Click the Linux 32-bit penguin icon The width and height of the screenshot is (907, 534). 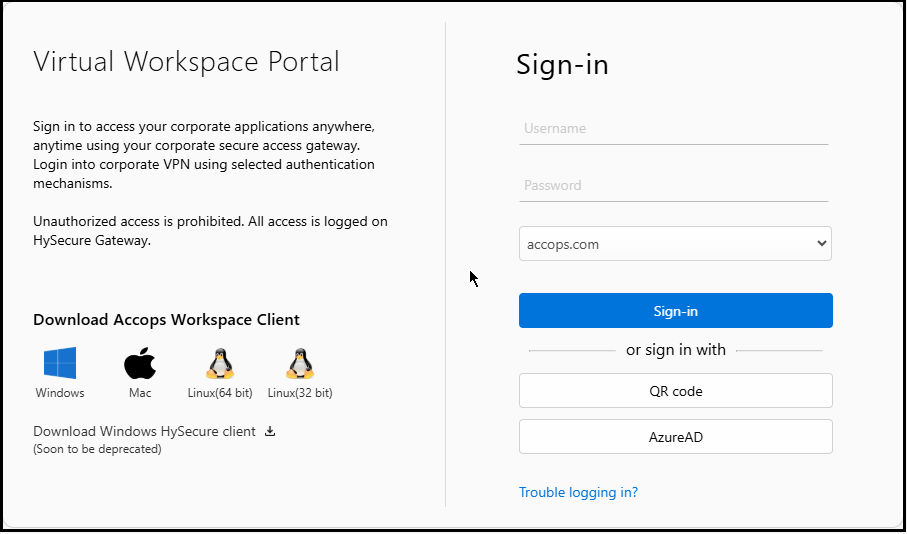[x=300, y=362]
